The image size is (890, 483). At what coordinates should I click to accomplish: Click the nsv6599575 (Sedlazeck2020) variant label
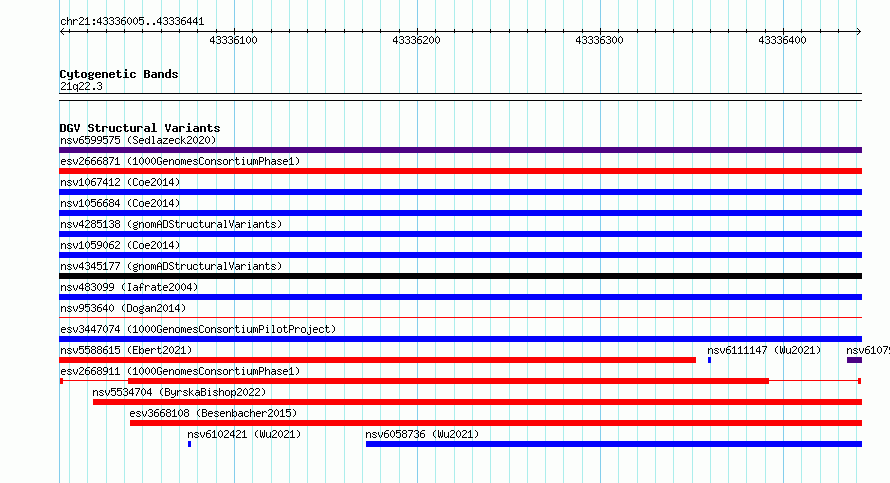tap(138, 140)
